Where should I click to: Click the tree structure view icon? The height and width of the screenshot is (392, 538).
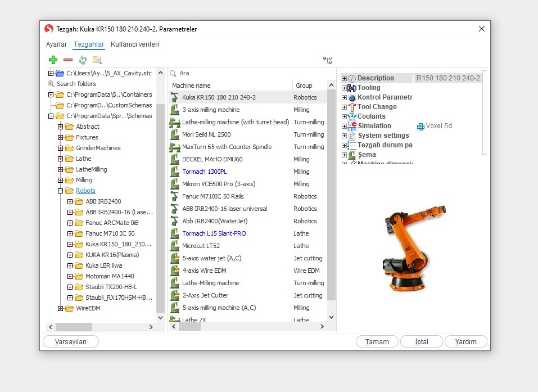(x=327, y=60)
